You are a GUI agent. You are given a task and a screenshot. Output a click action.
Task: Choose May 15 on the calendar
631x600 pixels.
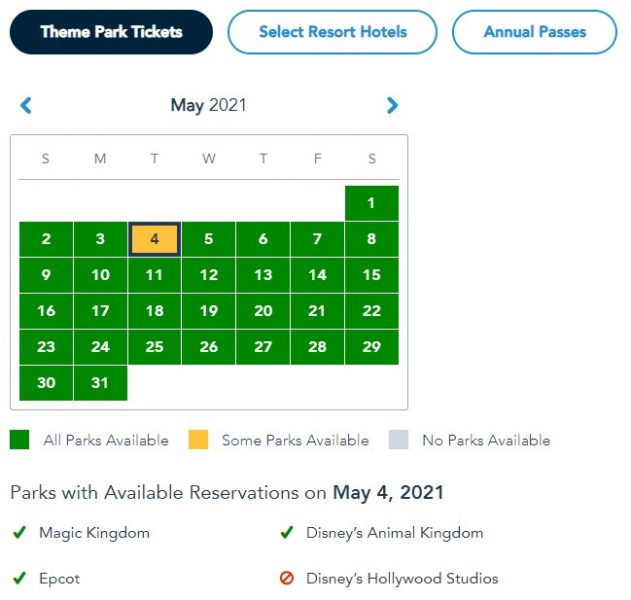pyautogui.click(x=371, y=275)
